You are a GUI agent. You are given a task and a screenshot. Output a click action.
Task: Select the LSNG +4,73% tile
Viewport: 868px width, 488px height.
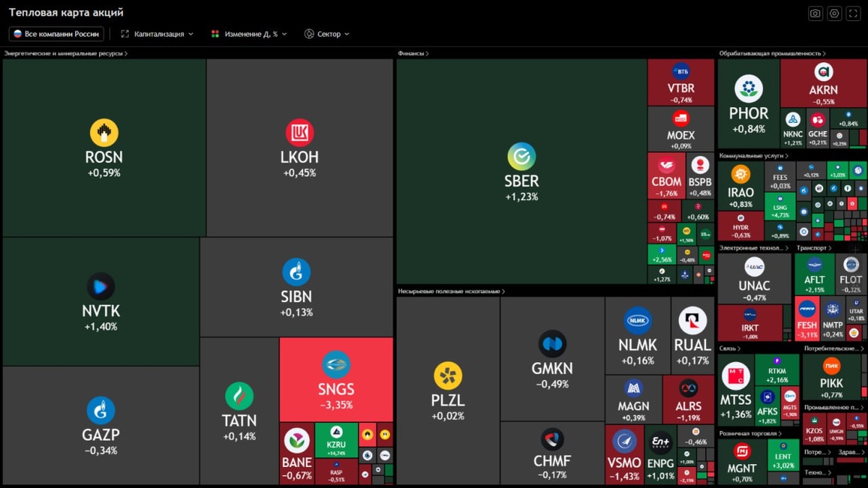[780, 205]
